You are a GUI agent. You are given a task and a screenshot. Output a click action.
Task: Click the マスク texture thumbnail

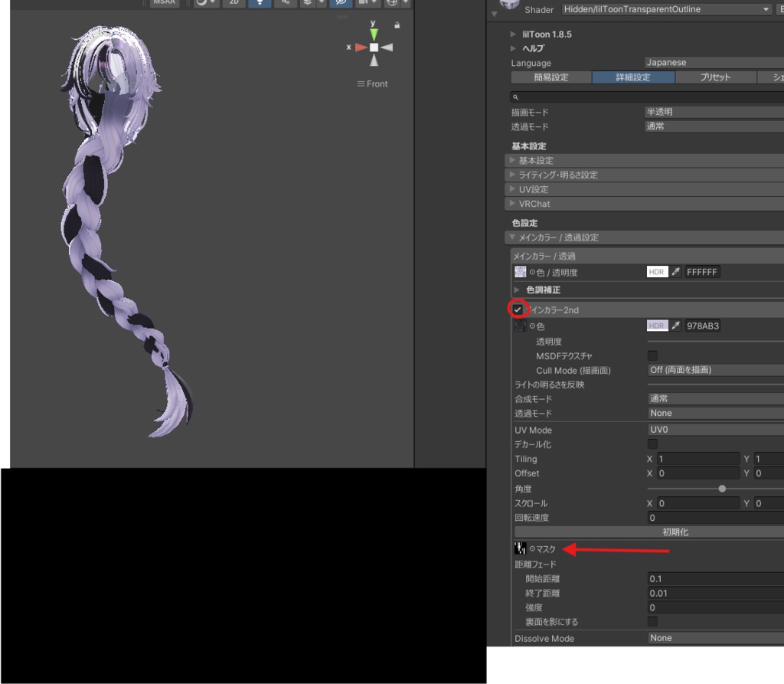[x=520, y=548]
